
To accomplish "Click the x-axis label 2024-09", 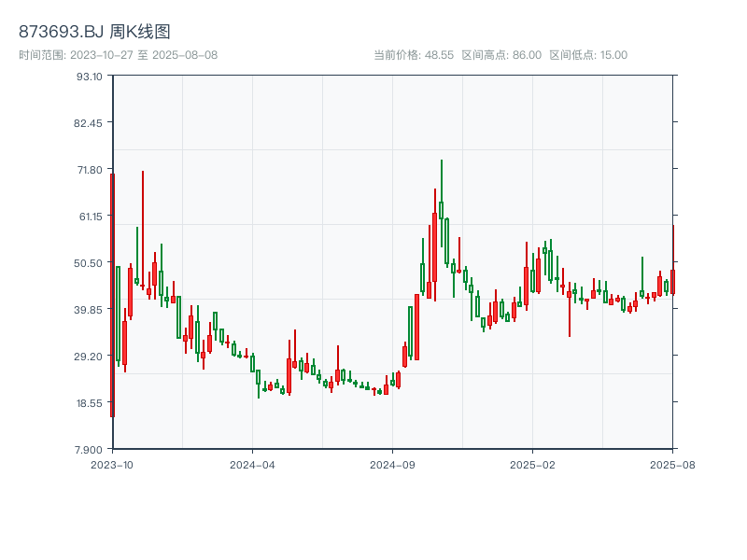I will click(392, 465).
